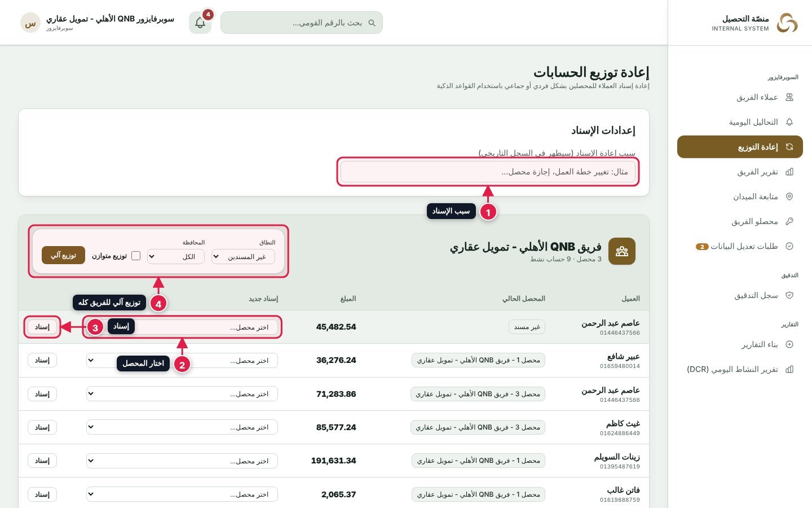Open اختر محصل dropdown for زينات السويلم
The width and height of the screenshot is (812, 508).
click(x=182, y=461)
